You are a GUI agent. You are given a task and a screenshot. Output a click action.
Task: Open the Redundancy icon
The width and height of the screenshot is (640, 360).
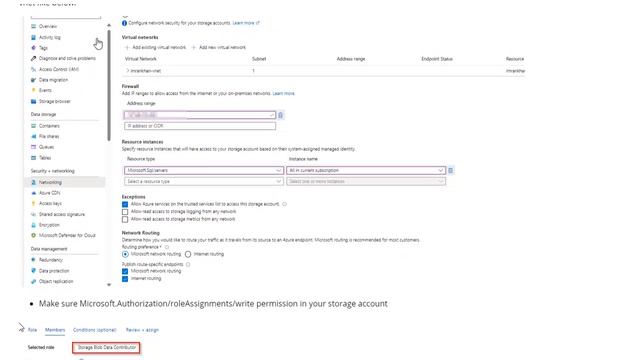[33, 260]
